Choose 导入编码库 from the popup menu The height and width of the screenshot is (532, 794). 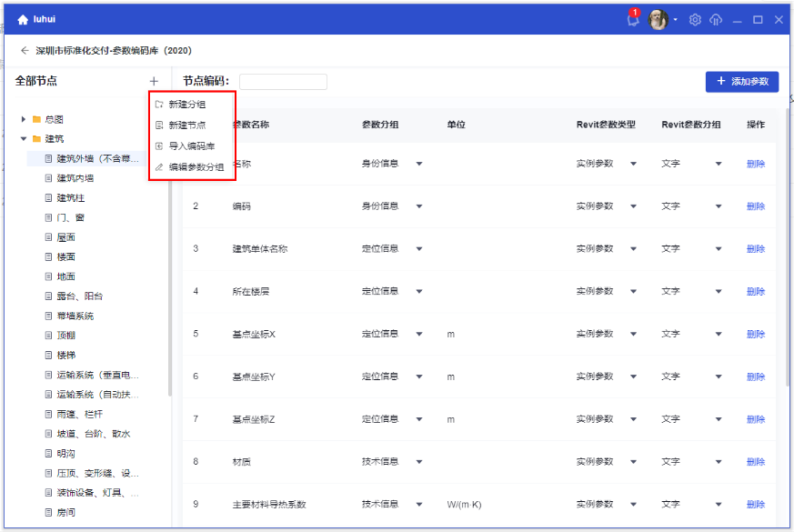pos(191,146)
